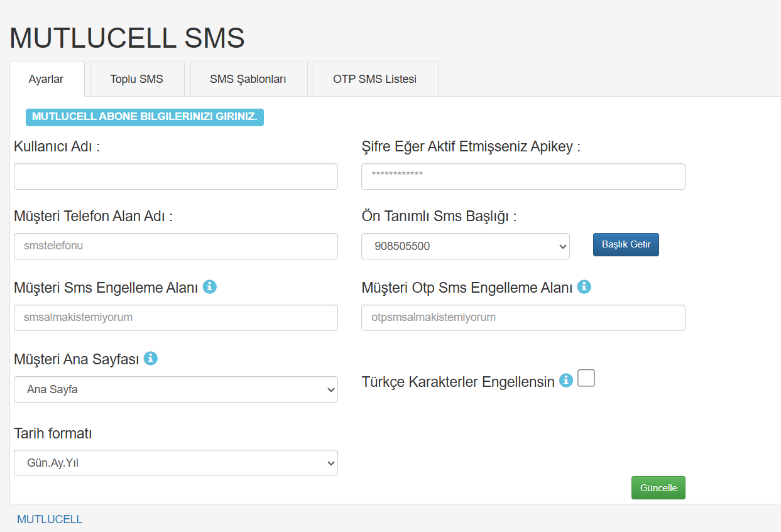Expand the Müşteri Ana Sayfası dropdown
Screen dimensions: 781x532
pos(176,389)
